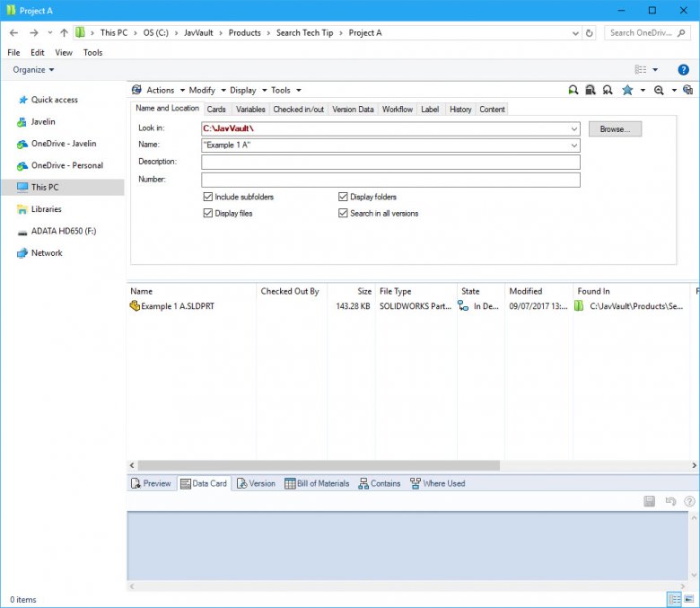Switch to the Content tab
This screenshot has height=608, width=700.
point(492,110)
